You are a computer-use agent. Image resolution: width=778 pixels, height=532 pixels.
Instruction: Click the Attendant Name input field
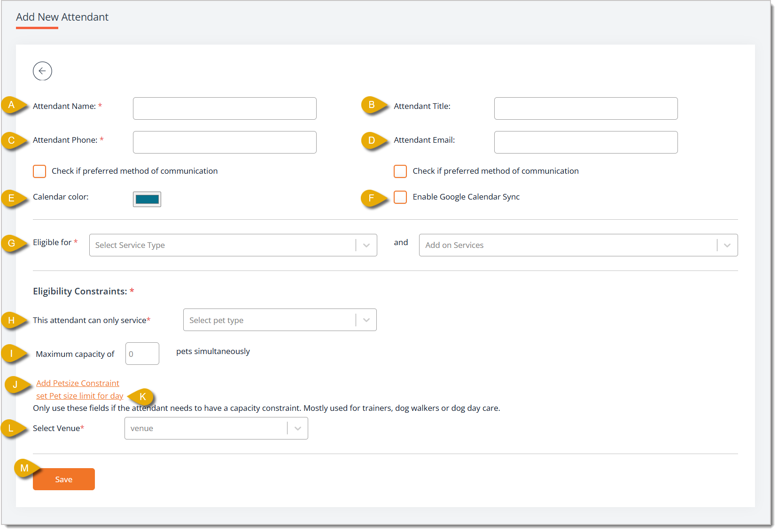[x=225, y=108]
